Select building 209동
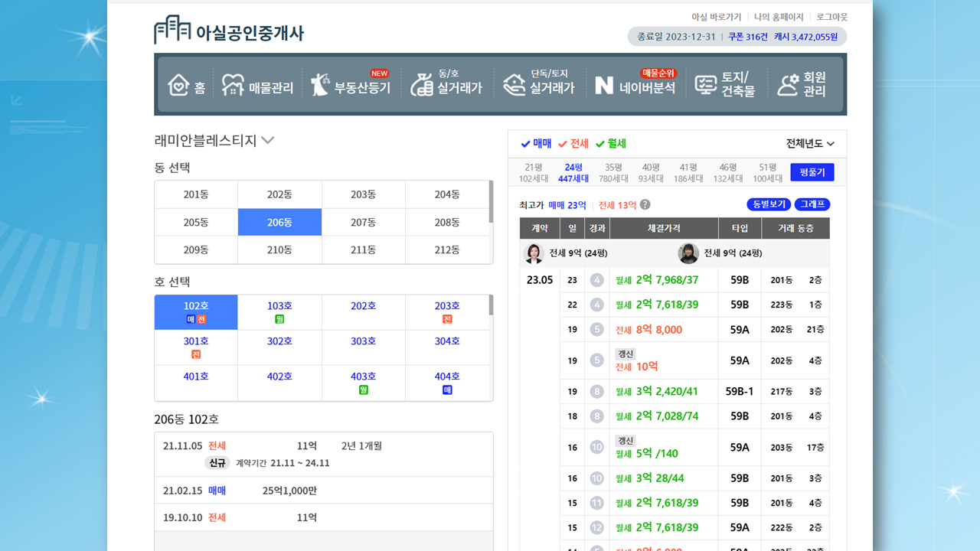Screen dimensions: 980x551 click(196, 249)
